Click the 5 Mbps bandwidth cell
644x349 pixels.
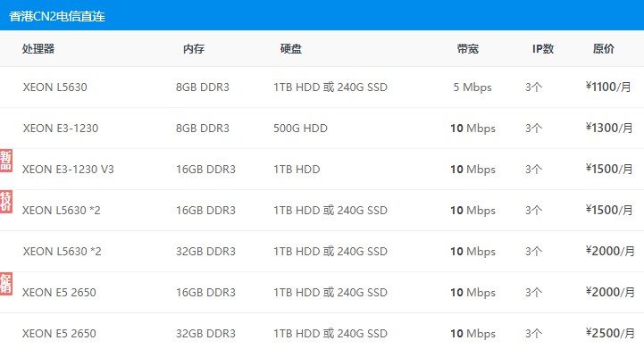pos(473,87)
